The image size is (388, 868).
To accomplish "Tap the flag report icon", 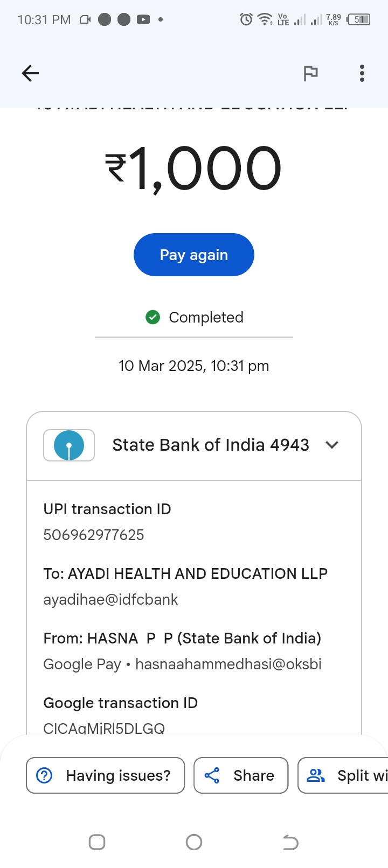I will [x=310, y=73].
